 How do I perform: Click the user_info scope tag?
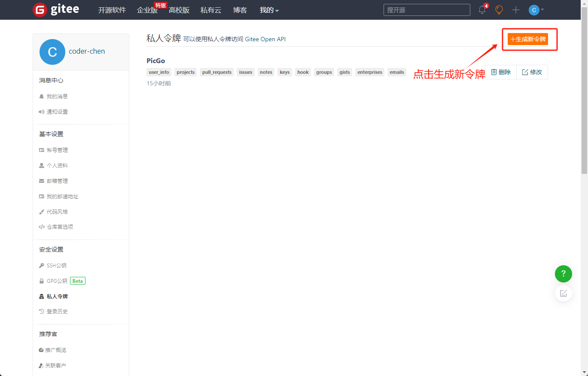coord(159,72)
